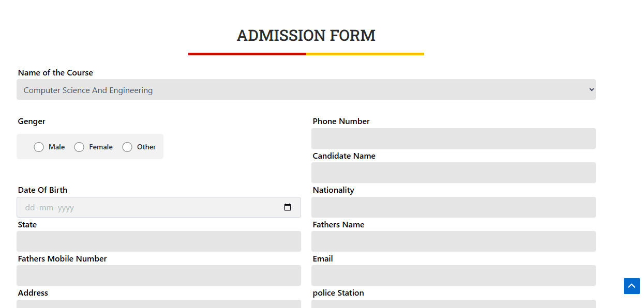Image resolution: width=644 pixels, height=308 pixels.
Task: Click the Male radio label text
Action: [57, 147]
